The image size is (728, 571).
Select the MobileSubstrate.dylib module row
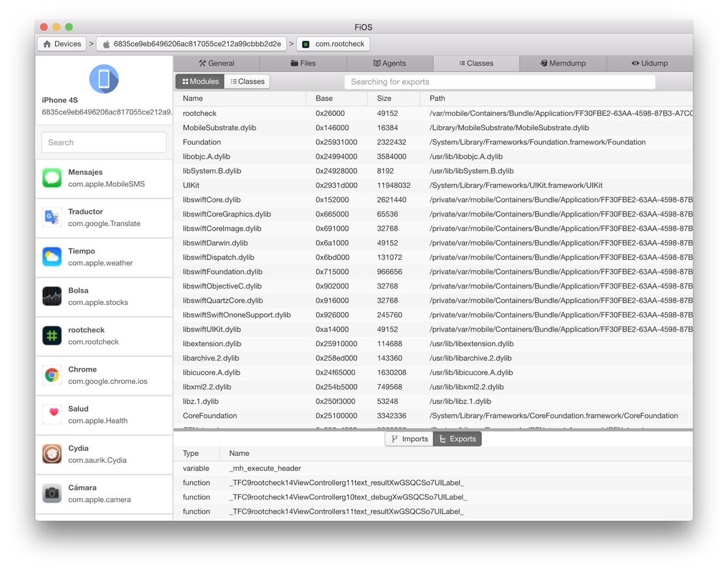pyautogui.click(x=433, y=128)
